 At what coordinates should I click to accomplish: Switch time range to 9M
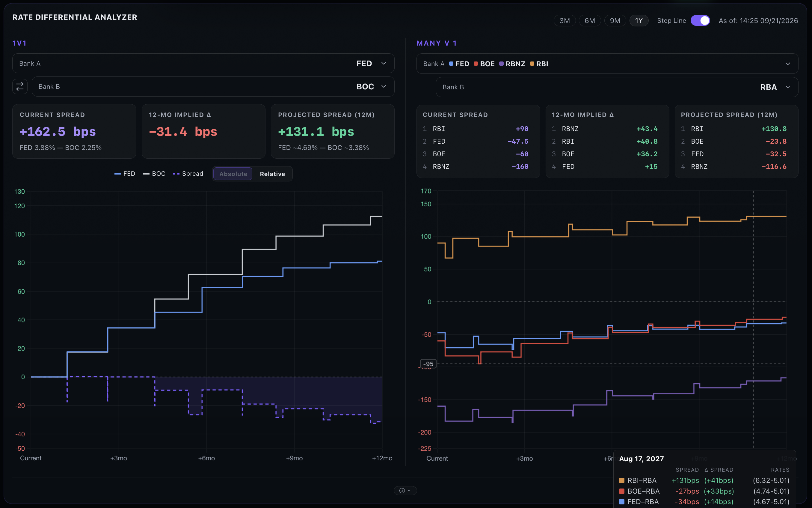tap(615, 20)
